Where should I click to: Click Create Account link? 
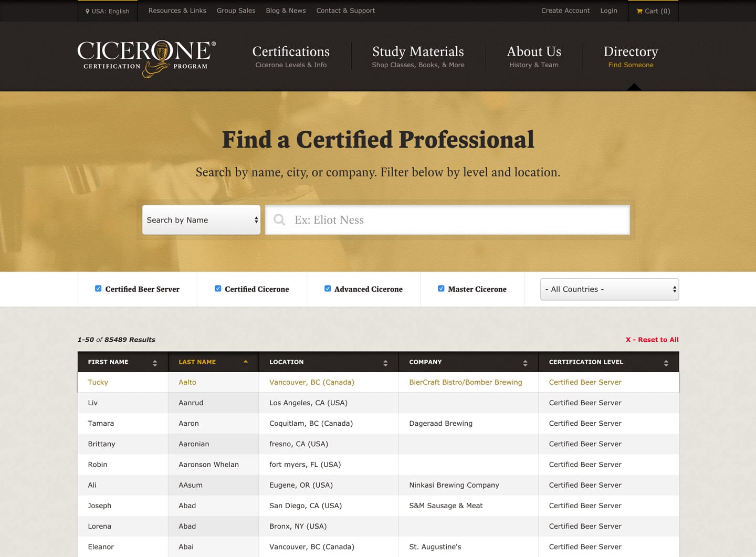565,10
